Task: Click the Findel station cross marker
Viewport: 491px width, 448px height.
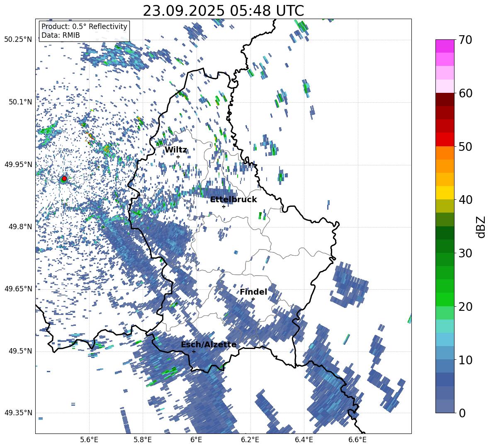Action: point(253,299)
